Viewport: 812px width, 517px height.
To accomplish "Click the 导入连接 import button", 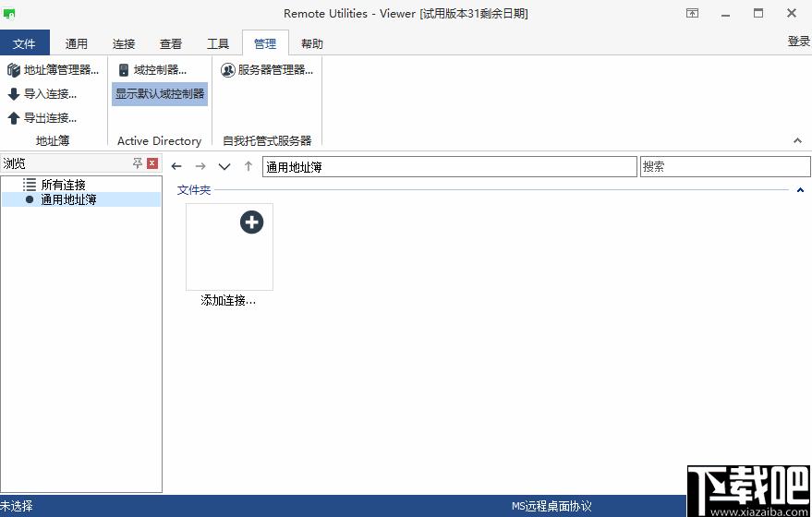I will [42, 94].
